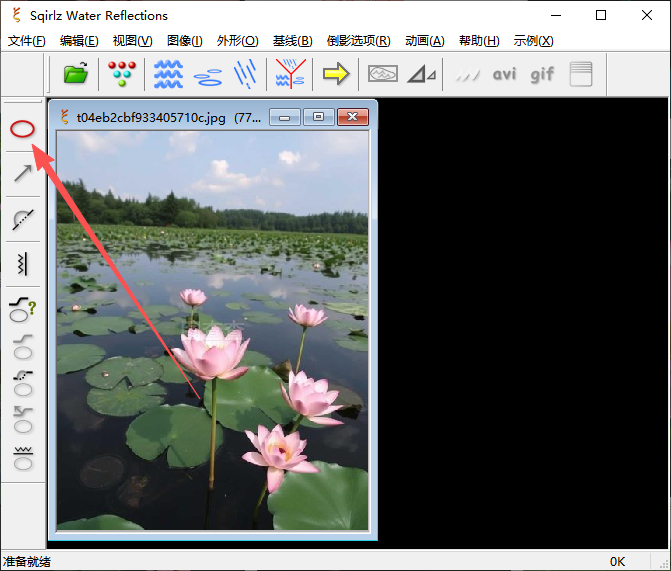Click the bottom grayed ellipse wave icon
Screen dimensions: 671x571
[x=23, y=458]
